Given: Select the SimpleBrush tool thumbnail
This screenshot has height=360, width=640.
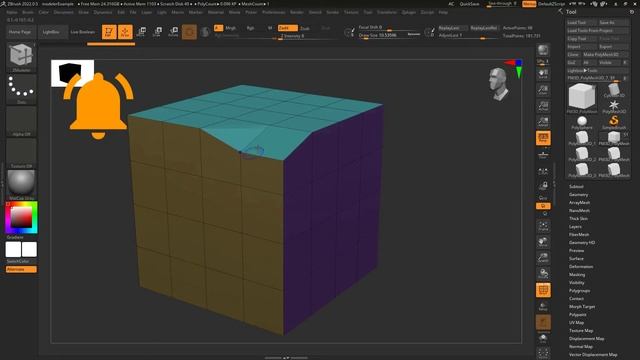Looking at the screenshot, I should (613, 122).
